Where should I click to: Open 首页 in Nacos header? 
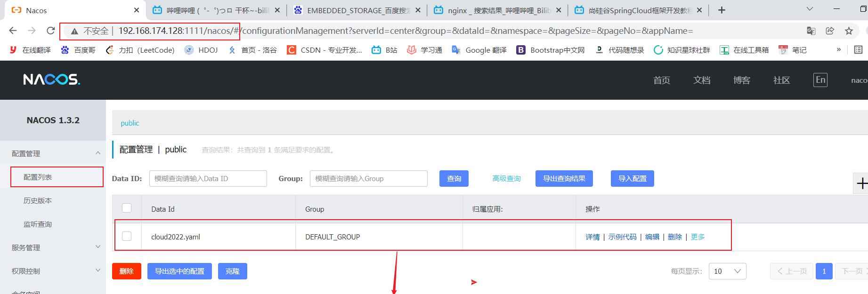point(662,80)
